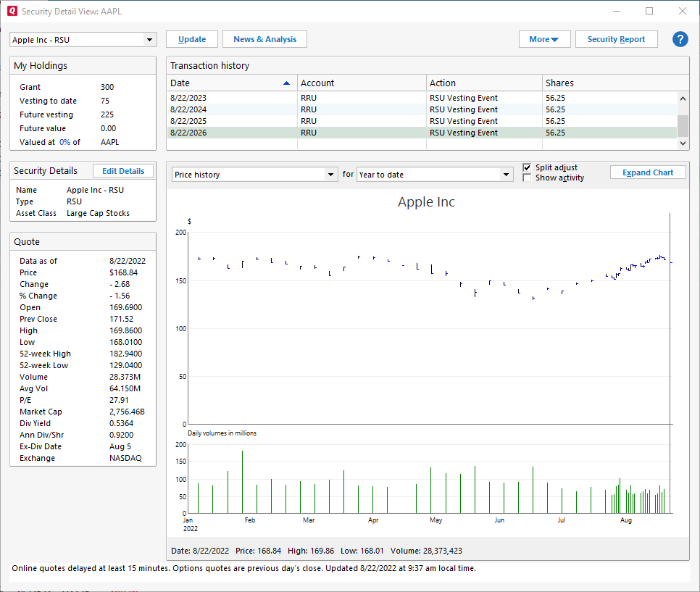Viewport: 700px width, 592px height.
Task: Open the Year to date range dropdown
Action: point(507,175)
